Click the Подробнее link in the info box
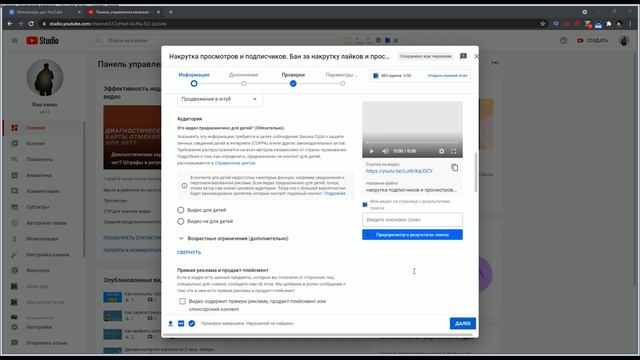 tap(335, 193)
